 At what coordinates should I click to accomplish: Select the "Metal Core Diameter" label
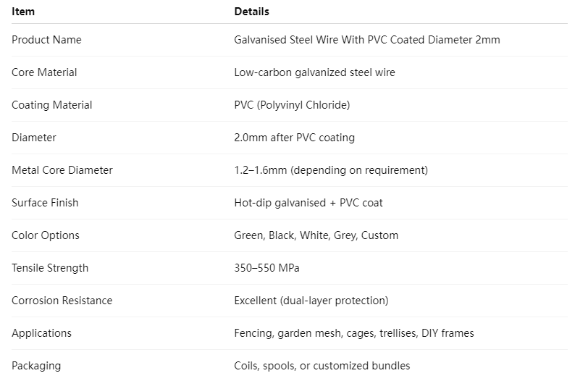click(x=62, y=170)
